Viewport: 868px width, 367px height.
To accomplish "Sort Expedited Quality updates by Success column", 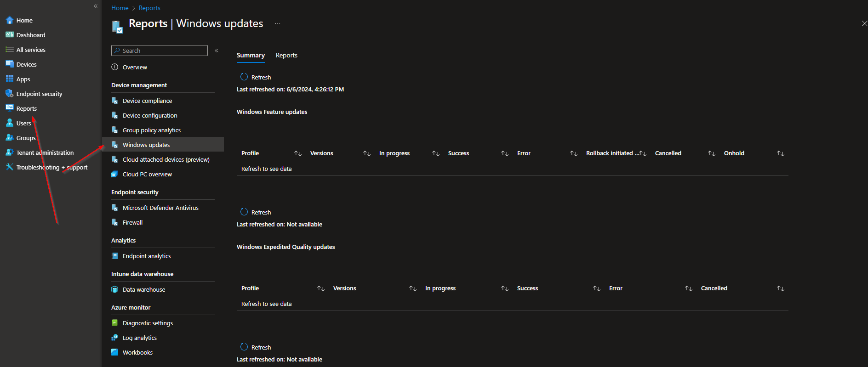I will click(x=597, y=288).
